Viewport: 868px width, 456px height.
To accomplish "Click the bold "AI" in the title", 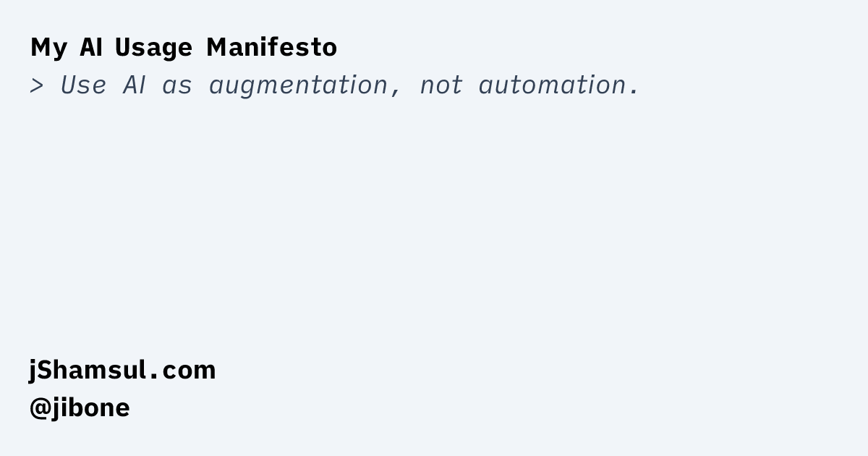I will click(90, 48).
